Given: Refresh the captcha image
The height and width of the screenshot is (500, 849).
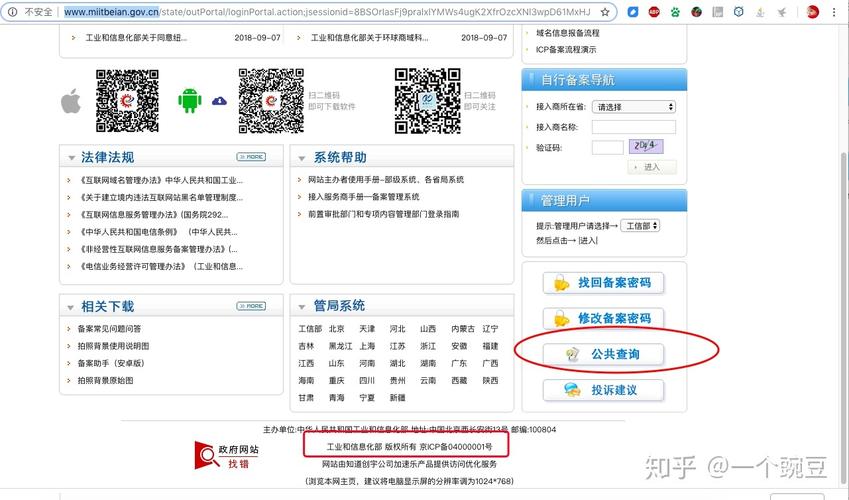Looking at the screenshot, I should click(645, 146).
